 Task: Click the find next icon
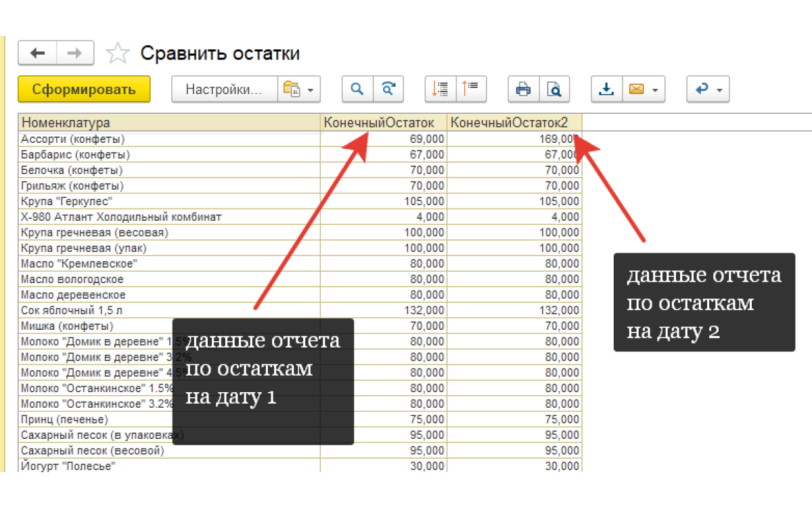point(388,89)
